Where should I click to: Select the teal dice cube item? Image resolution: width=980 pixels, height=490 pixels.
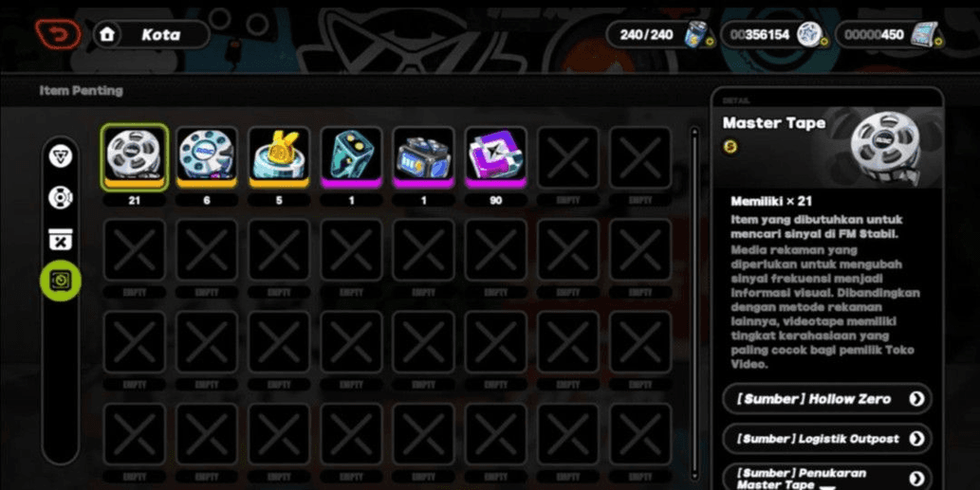tap(351, 157)
